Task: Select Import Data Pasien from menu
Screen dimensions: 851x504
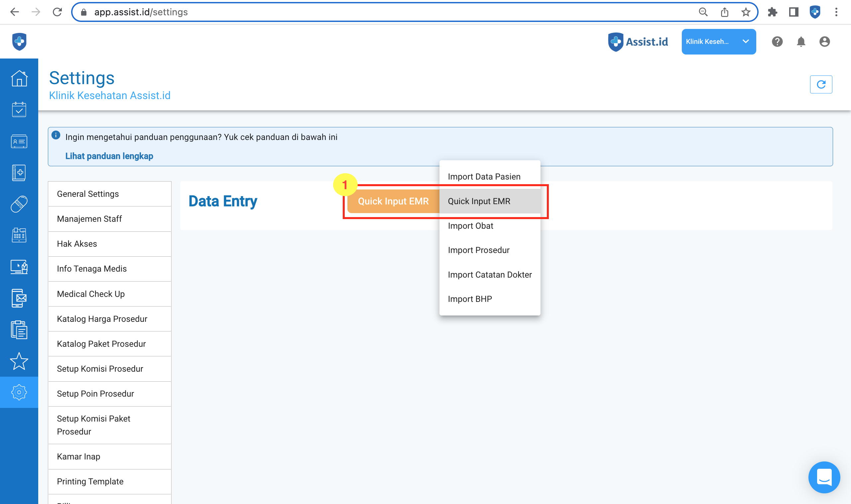Action: [x=484, y=177]
